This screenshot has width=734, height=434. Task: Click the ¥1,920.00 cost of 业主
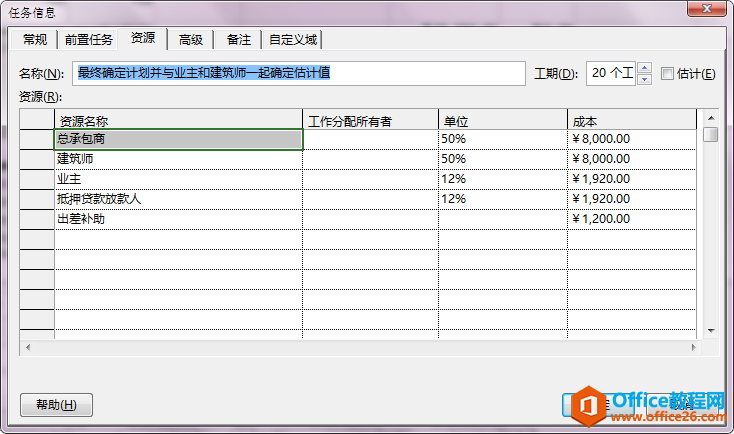(631, 179)
